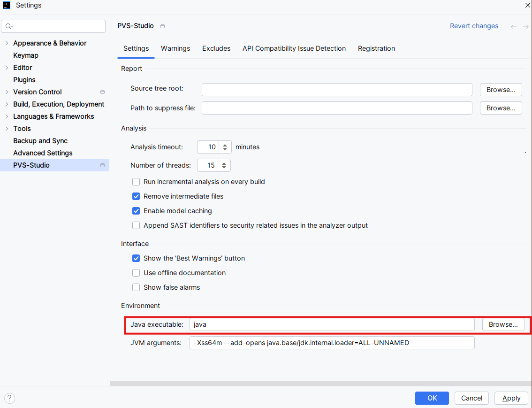Expand Appearance & Behavior tree node

(7, 43)
